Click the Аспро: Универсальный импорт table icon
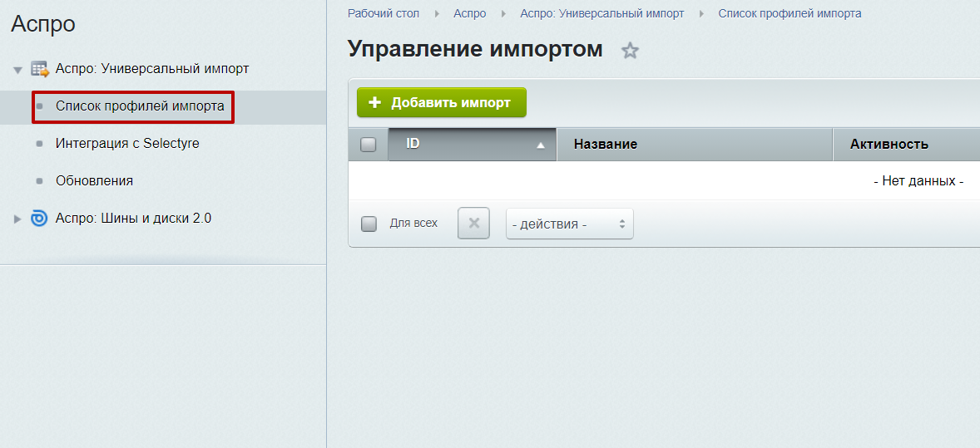 [x=40, y=69]
